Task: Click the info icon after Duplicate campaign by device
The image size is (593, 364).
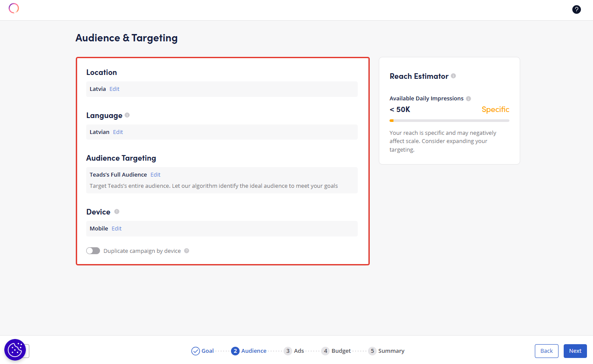Action: [187, 251]
